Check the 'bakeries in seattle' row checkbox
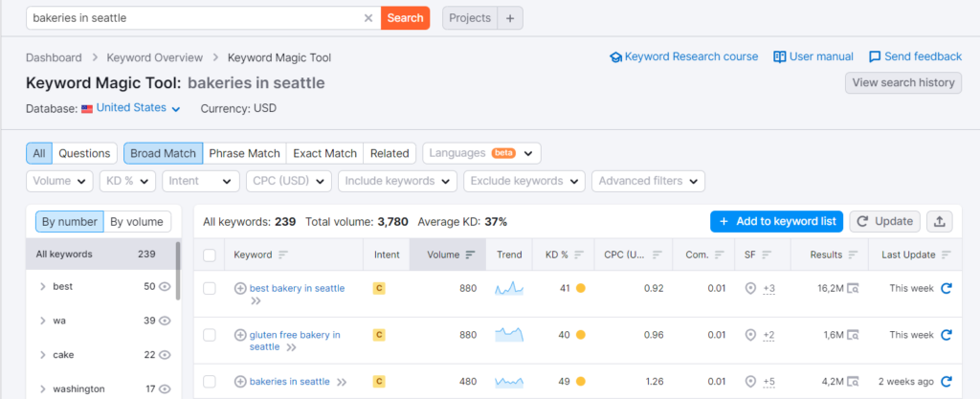 (x=210, y=382)
